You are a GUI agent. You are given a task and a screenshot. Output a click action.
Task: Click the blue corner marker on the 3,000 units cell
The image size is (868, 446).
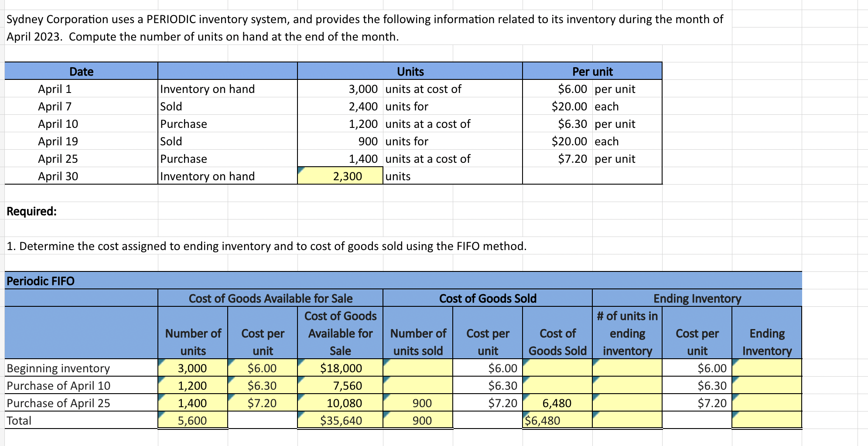tap(161, 362)
